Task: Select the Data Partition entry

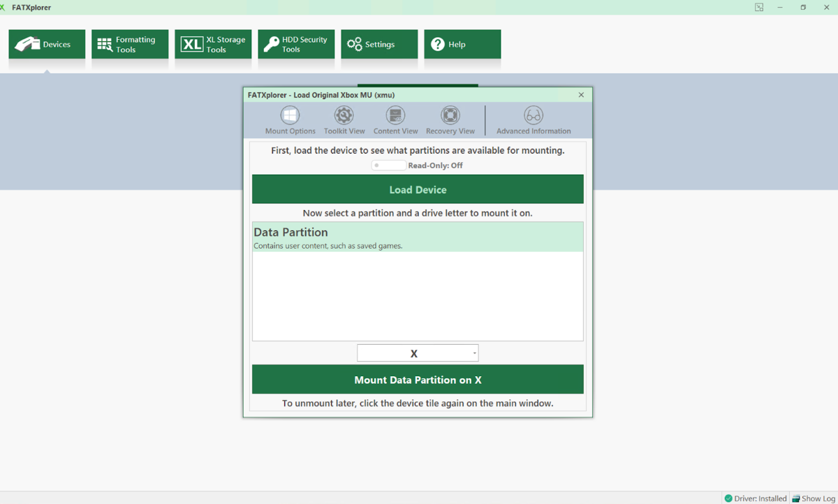Action: click(x=418, y=237)
